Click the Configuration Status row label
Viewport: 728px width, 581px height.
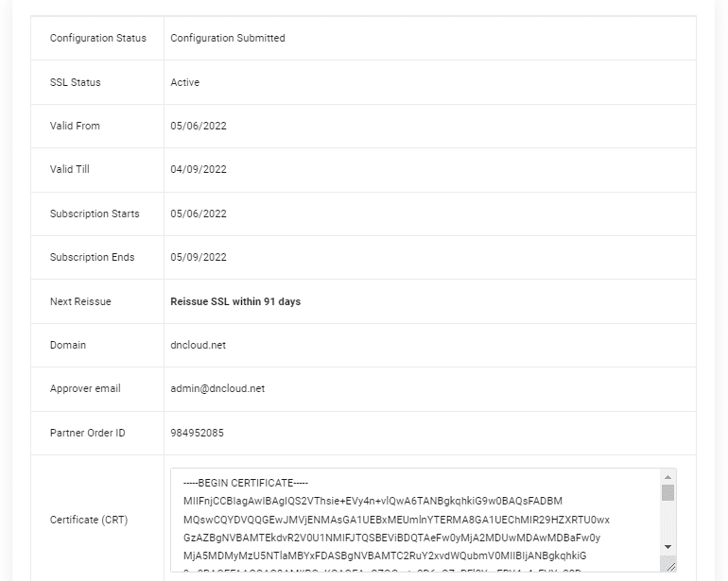pos(98,39)
